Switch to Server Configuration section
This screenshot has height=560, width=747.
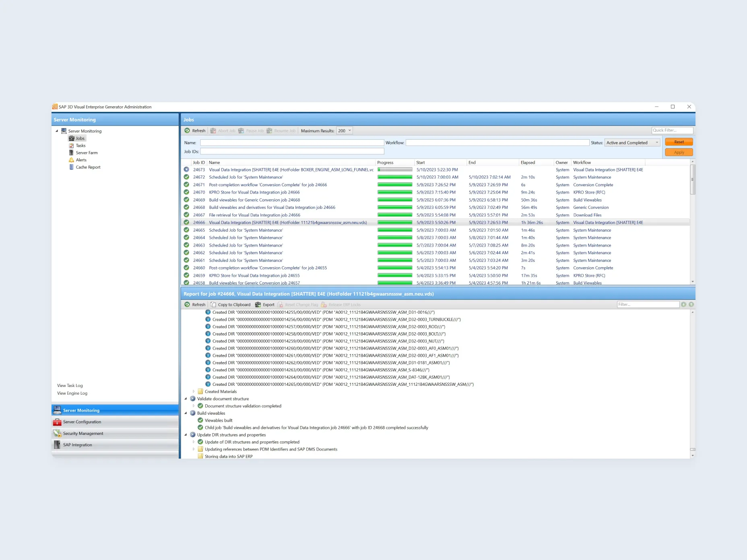pyautogui.click(x=115, y=422)
